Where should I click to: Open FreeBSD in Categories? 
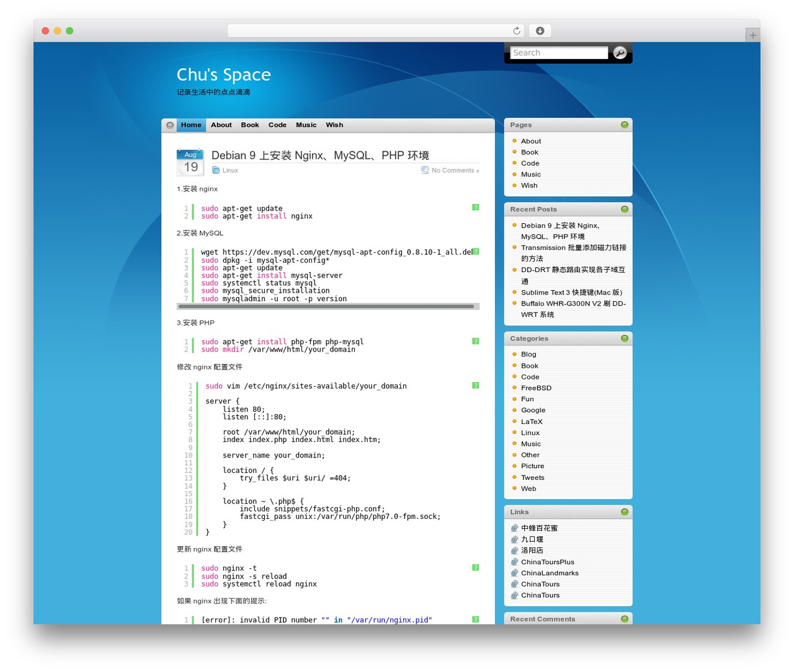536,388
